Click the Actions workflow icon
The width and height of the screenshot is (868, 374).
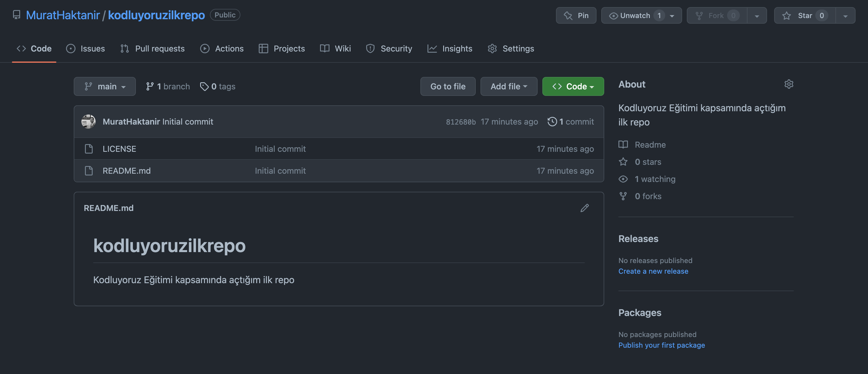coord(205,48)
